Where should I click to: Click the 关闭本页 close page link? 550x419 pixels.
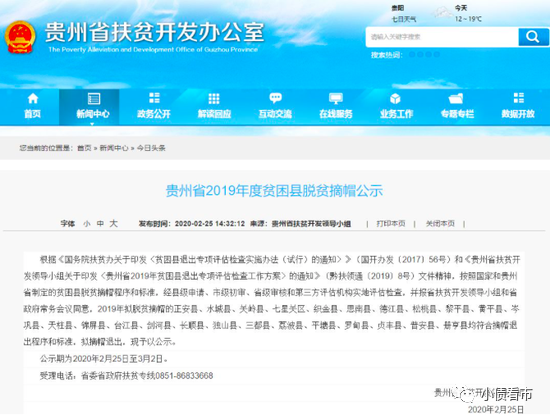click(440, 224)
